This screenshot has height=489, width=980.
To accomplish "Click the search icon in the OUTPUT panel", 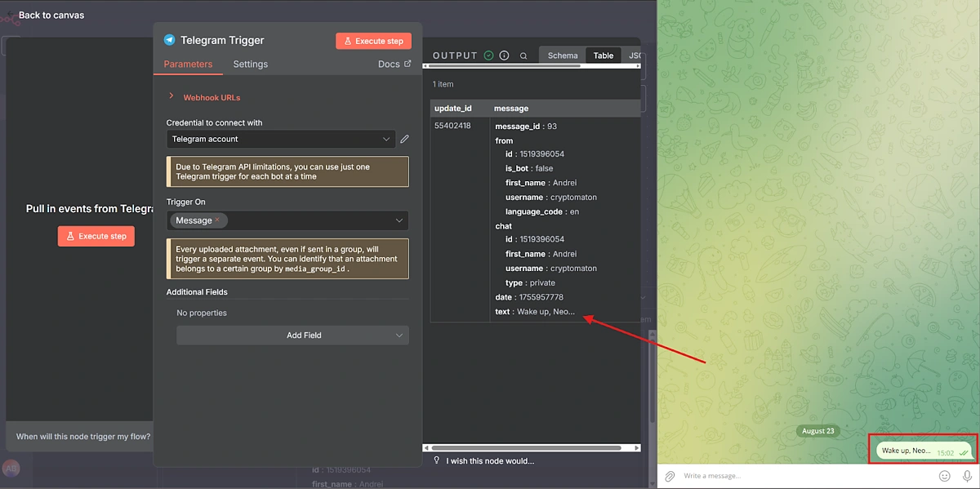I will [x=523, y=56].
